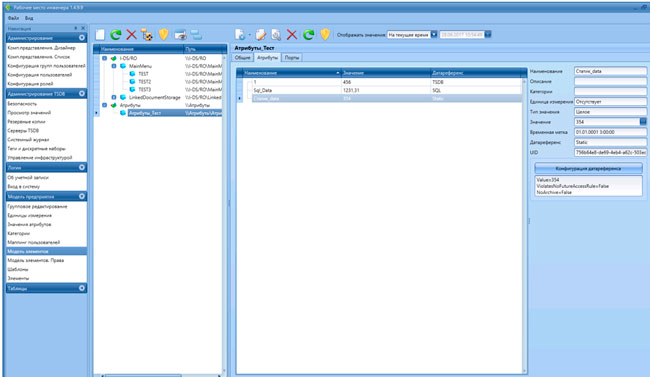This screenshot has width=650, height=377.
Task: Click the window-with-eye view icon in tree toolbar
Action: 180,35
